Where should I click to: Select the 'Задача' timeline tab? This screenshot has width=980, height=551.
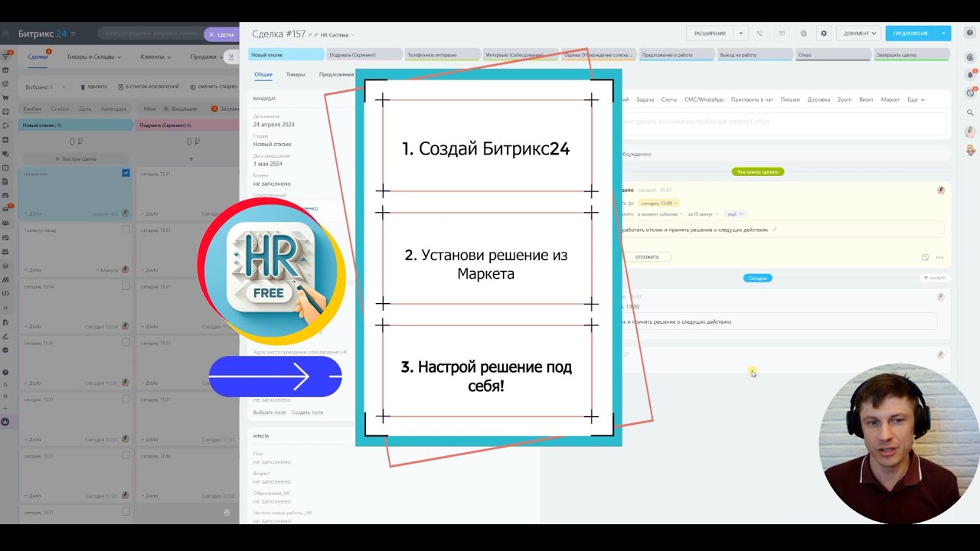[x=645, y=99]
